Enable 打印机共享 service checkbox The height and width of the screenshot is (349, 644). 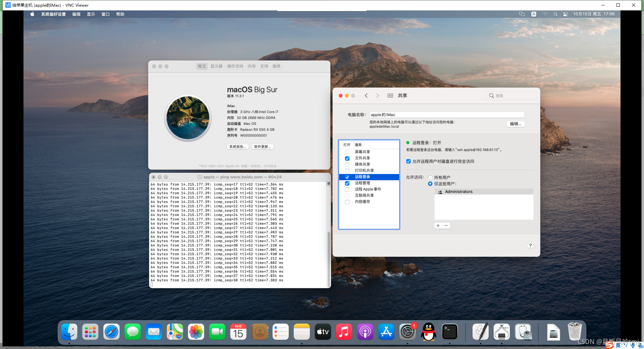(347, 171)
